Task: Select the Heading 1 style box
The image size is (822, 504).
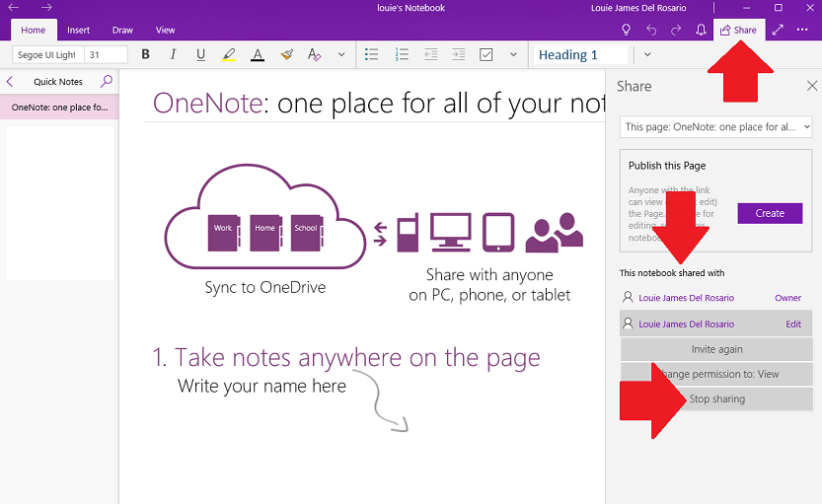Action: [580, 54]
